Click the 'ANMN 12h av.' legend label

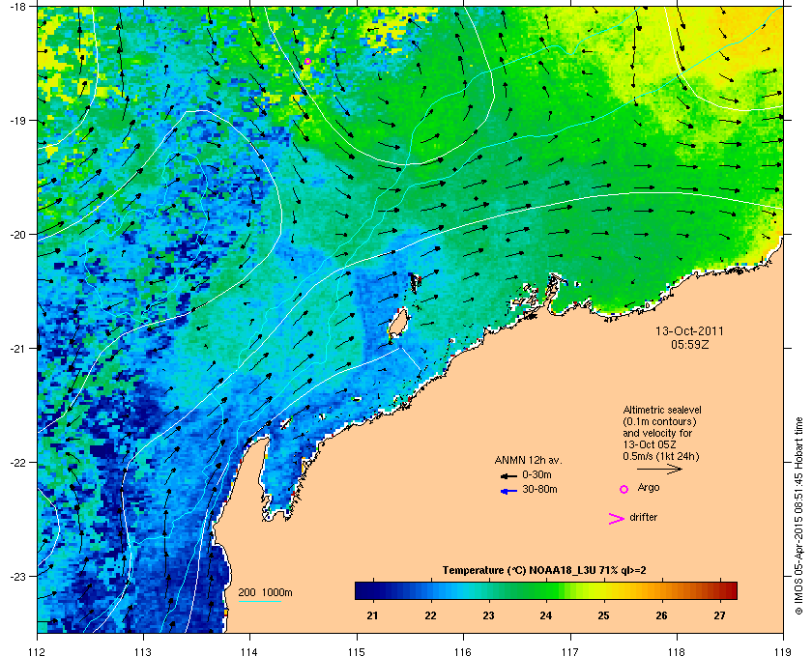(528, 460)
